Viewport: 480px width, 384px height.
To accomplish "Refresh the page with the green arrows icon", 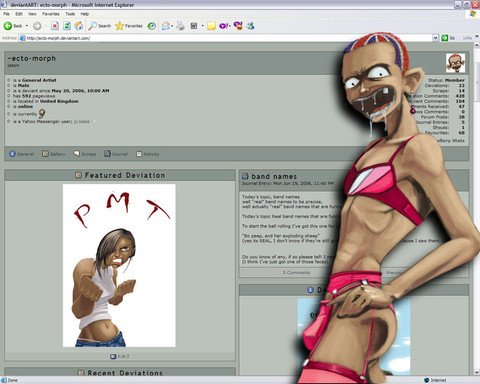I will 67,26.
